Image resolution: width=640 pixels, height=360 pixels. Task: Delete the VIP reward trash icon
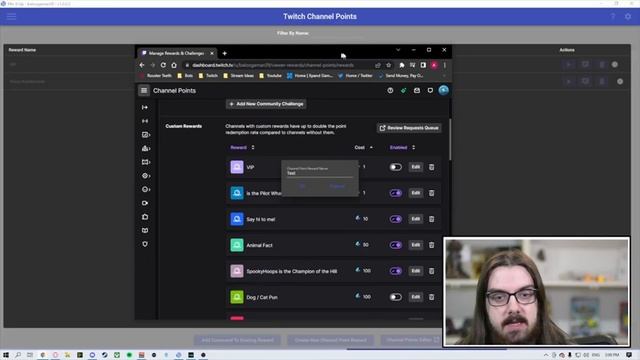[431, 167]
